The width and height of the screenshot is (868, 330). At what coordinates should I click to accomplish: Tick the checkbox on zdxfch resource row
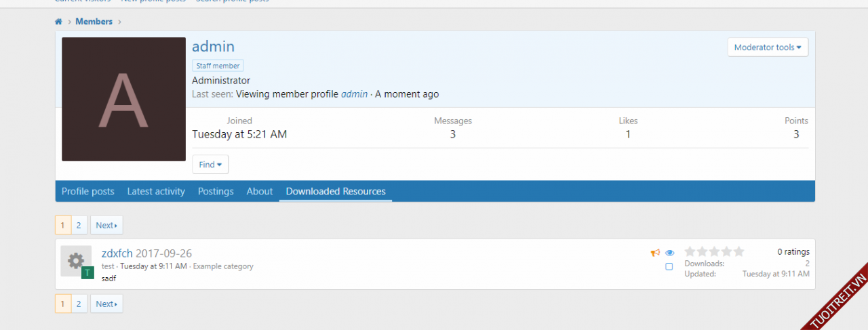click(x=669, y=267)
